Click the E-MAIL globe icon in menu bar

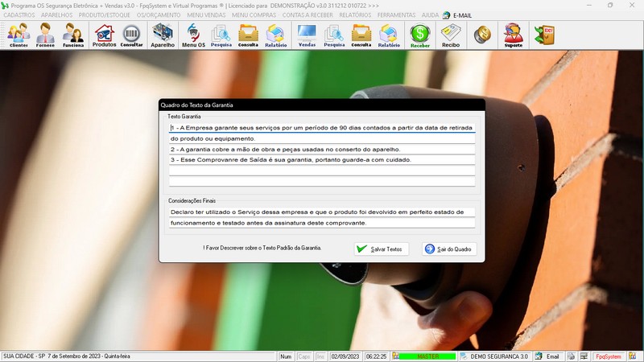click(446, 15)
